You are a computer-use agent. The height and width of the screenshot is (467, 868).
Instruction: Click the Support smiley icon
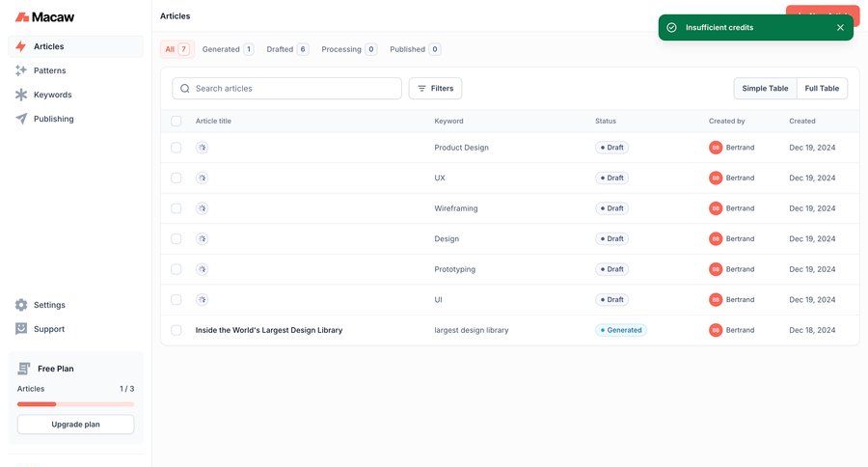click(x=21, y=329)
